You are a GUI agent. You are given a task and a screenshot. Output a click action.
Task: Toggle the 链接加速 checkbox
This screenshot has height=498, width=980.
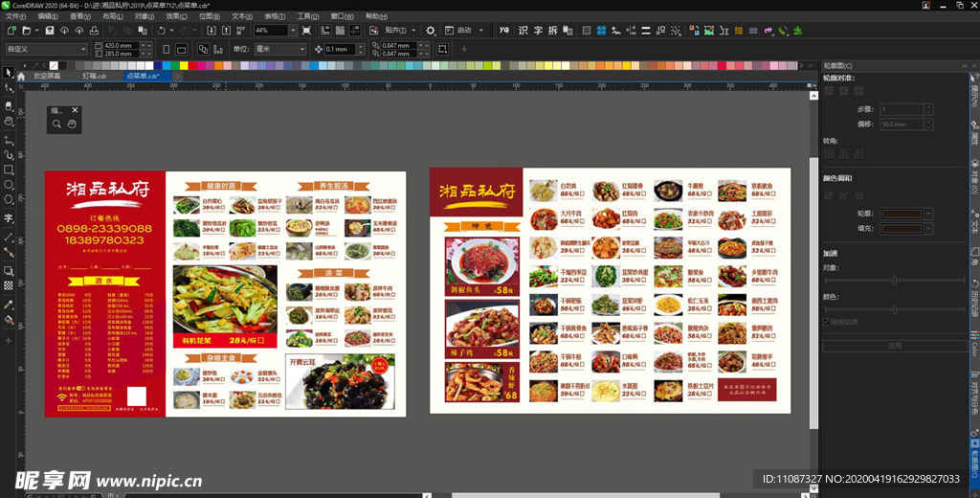[x=827, y=322]
